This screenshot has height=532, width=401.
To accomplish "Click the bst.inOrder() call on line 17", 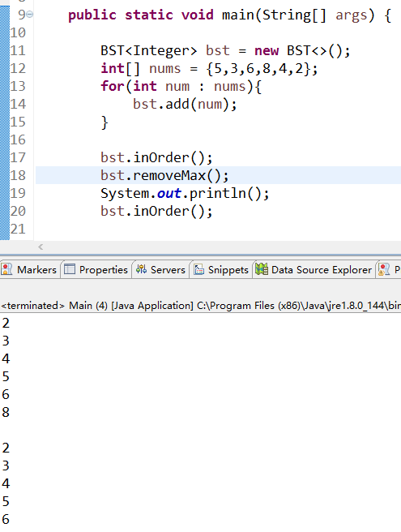I will 156,158.
